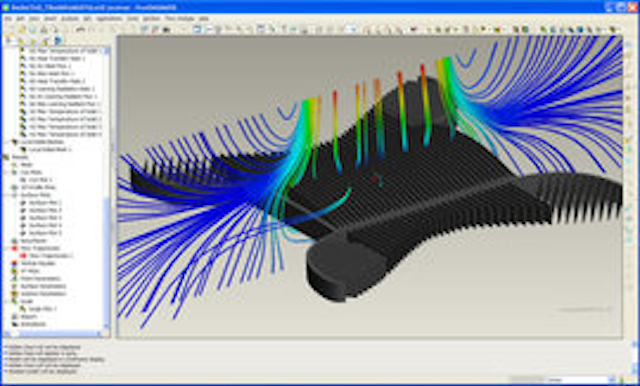
Task: Select Cut Plot 1 in tree
Action: (x=40, y=180)
